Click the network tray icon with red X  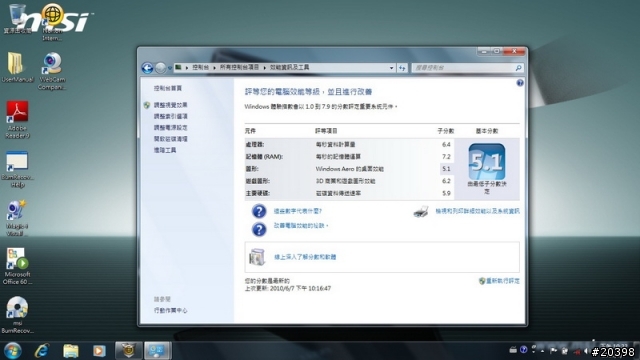576,351
